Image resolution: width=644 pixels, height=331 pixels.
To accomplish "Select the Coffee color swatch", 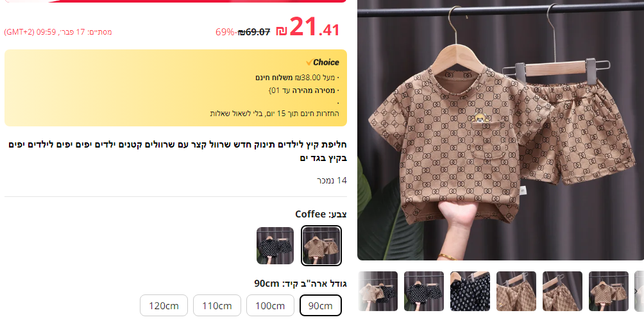I will tap(321, 246).
